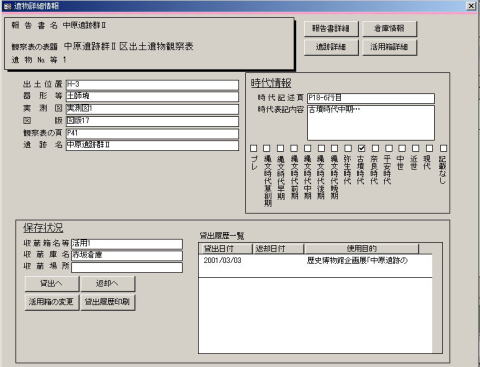
Task: Check the 縄文時代草創期 checkbox
Action: tap(267, 148)
